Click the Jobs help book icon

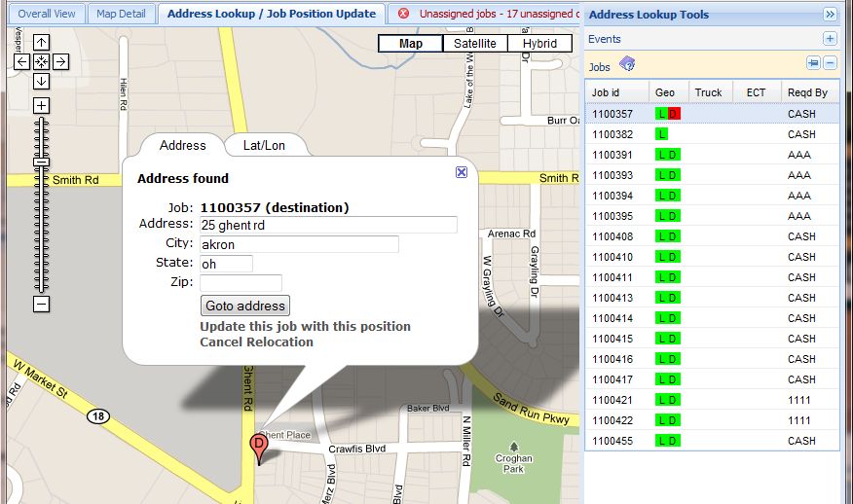627,64
